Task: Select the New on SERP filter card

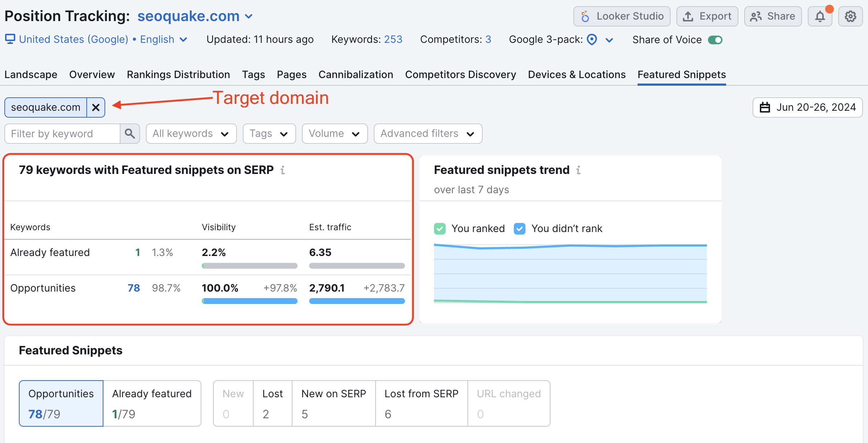Action: tap(334, 403)
